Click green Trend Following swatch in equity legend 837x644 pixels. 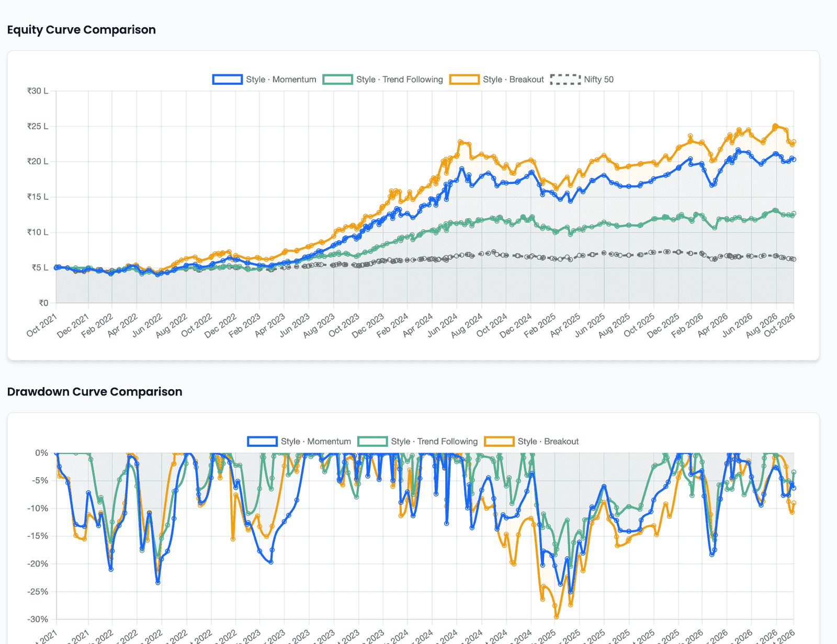[x=338, y=80]
